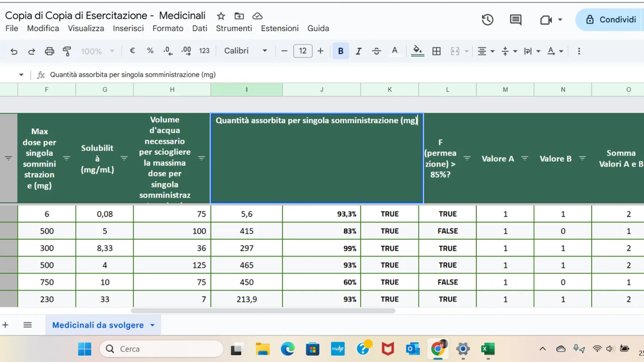This screenshot has width=644, height=362.
Task: Click the paint format roller icon
Action: pos(67,51)
